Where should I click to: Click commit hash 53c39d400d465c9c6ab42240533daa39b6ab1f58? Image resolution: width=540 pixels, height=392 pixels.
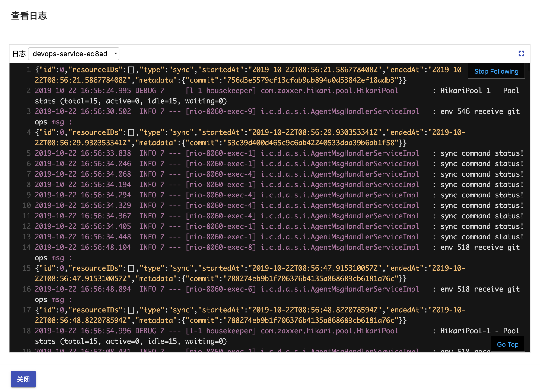pyautogui.click(x=311, y=143)
